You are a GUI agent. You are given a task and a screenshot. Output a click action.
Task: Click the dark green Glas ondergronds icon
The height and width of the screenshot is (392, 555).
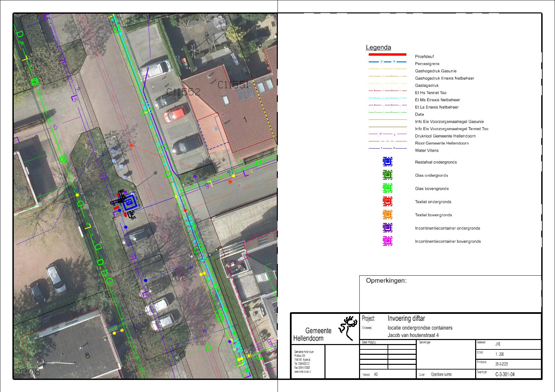click(x=388, y=175)
